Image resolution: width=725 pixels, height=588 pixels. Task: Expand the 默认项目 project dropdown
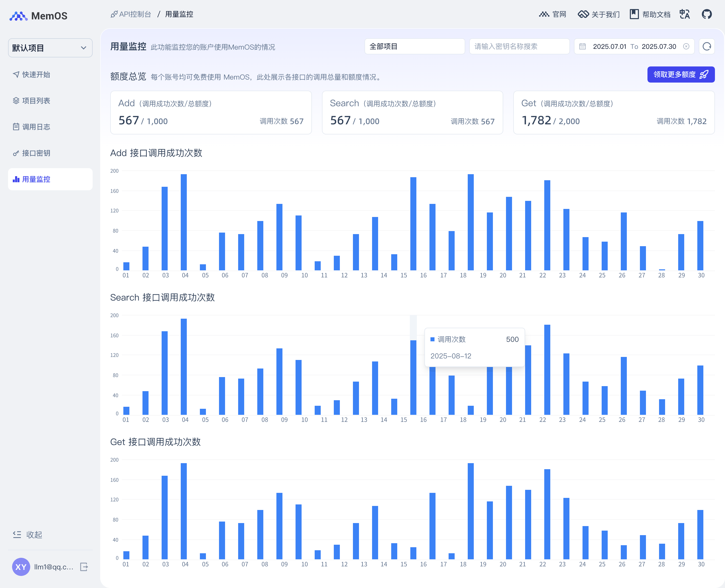50,48
